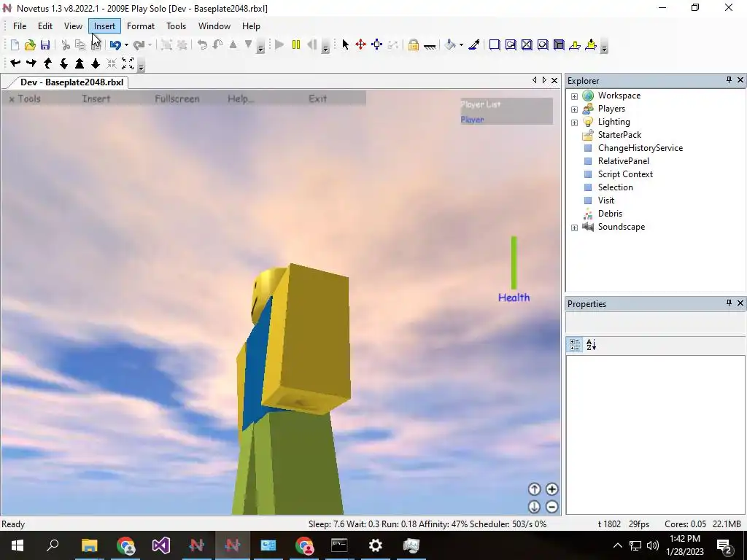Screen dimensions: 747x560
Task: Save the place with the floppy disk icon
Action: tap(45, 44)
